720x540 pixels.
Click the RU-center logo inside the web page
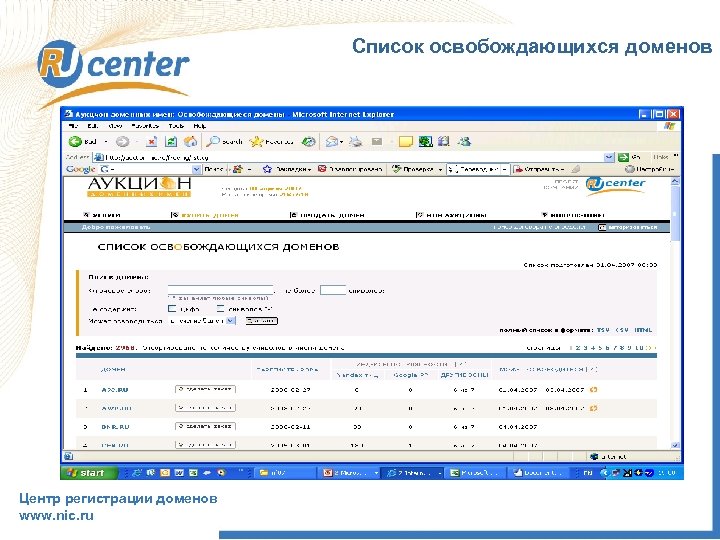(x=615, y=185)
